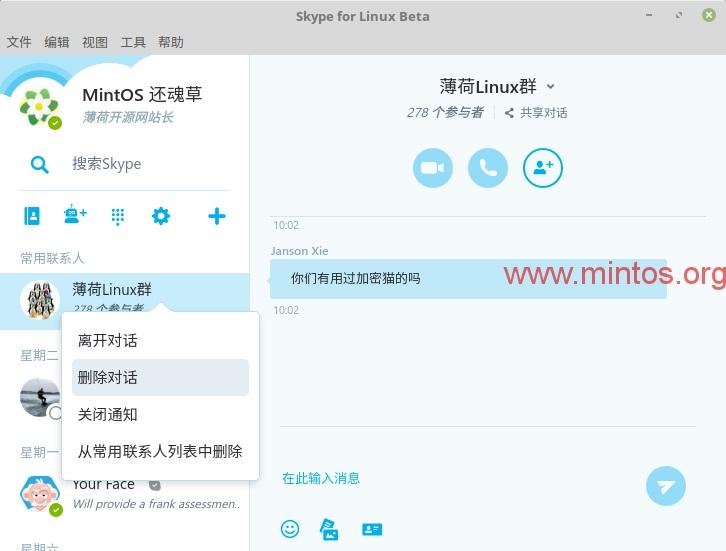Click the mood text 薄荷开源网站长
This screenshot has height=551, width=726.
pyautogui.click(x=128, y=117)
